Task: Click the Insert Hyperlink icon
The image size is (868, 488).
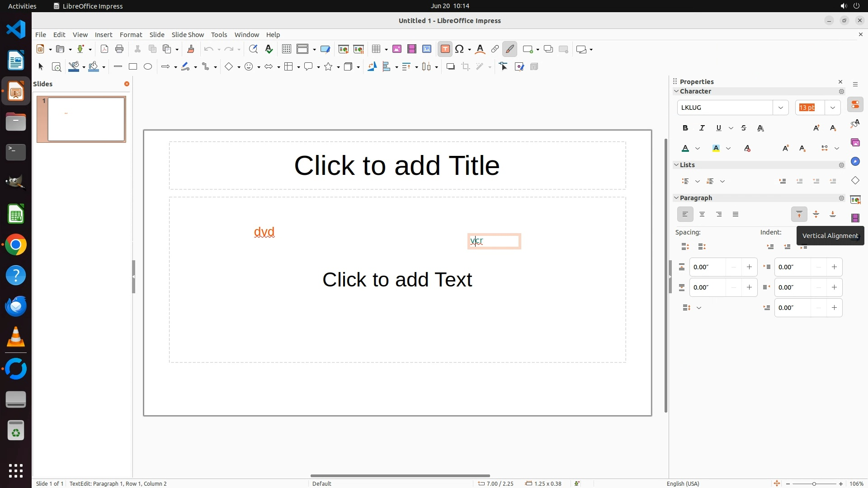Action: [x=495, y=49]
